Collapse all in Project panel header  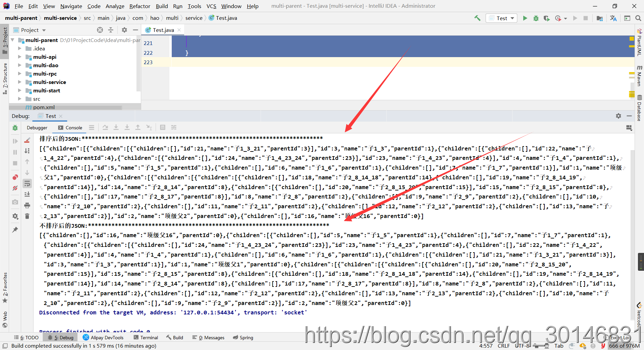point(111,30)
